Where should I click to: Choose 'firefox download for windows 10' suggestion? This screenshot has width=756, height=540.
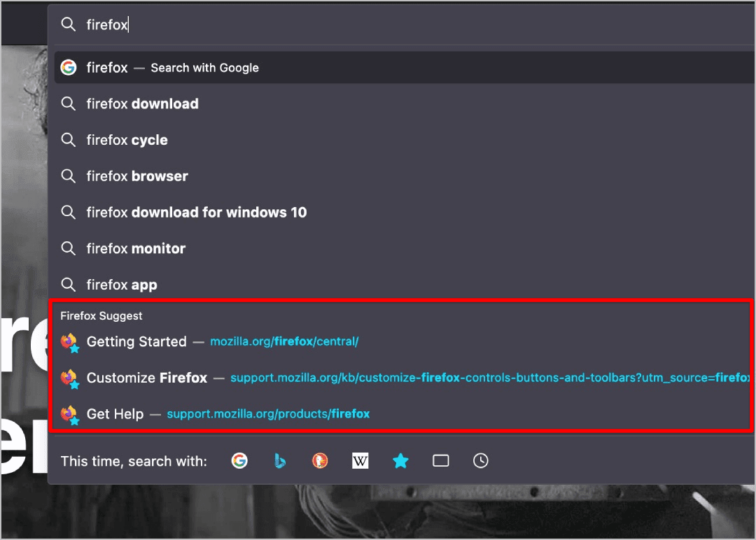point(196,213)
